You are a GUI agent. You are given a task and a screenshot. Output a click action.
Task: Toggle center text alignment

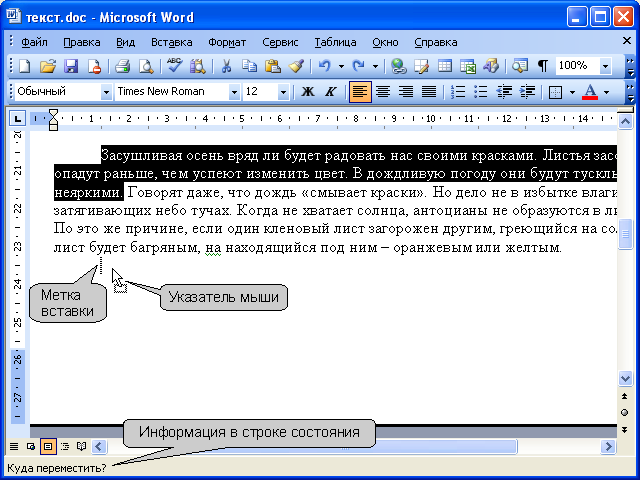(382, 91)
